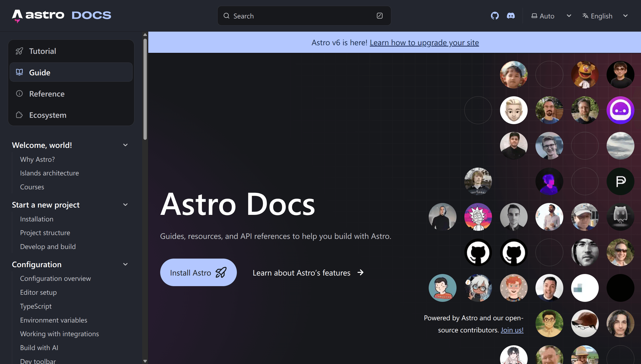Click the slash shortcut icon in search
The width and height of the screenshot is (641, 364).
coord(380,16)
